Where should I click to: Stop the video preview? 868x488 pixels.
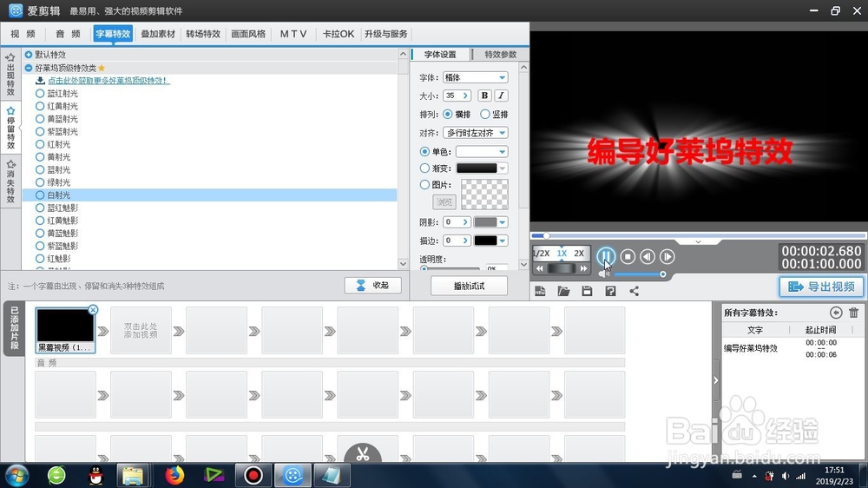628,256
